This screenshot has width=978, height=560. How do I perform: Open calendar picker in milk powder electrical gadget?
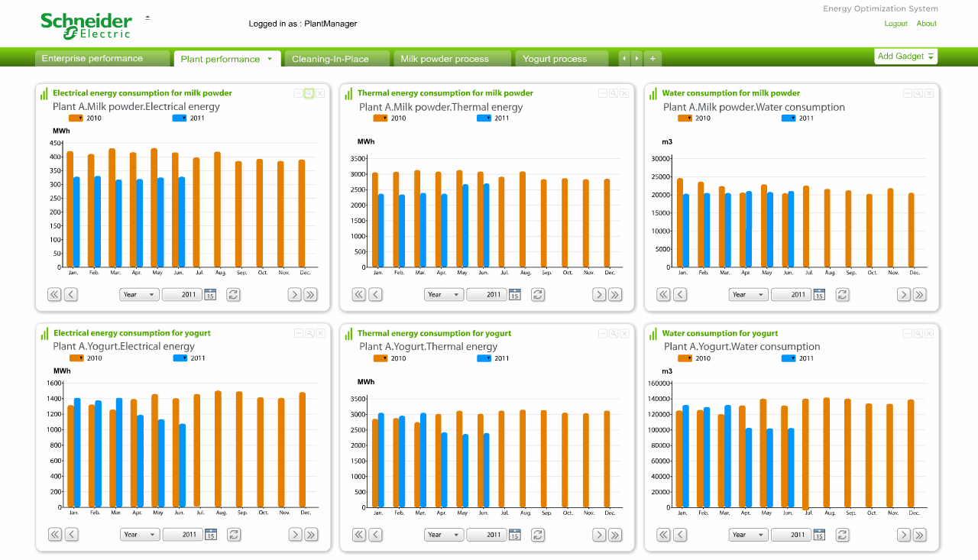(x=210, y=294)
